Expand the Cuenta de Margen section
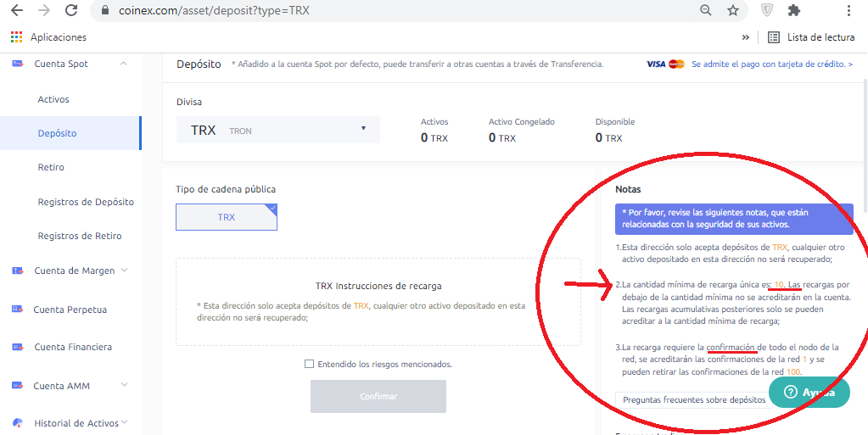 (124, 270)
